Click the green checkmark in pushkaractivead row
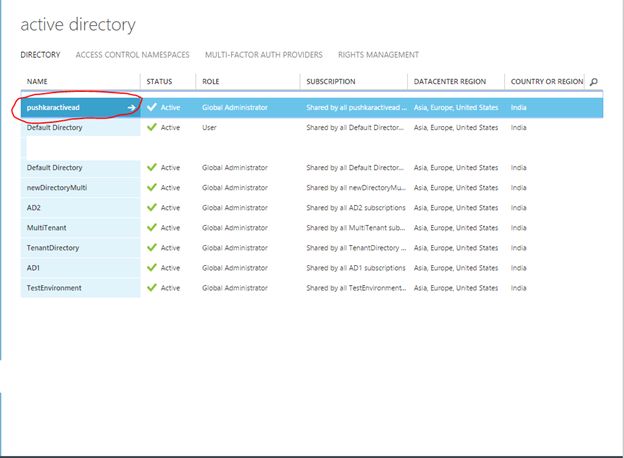 pos(152,107)
